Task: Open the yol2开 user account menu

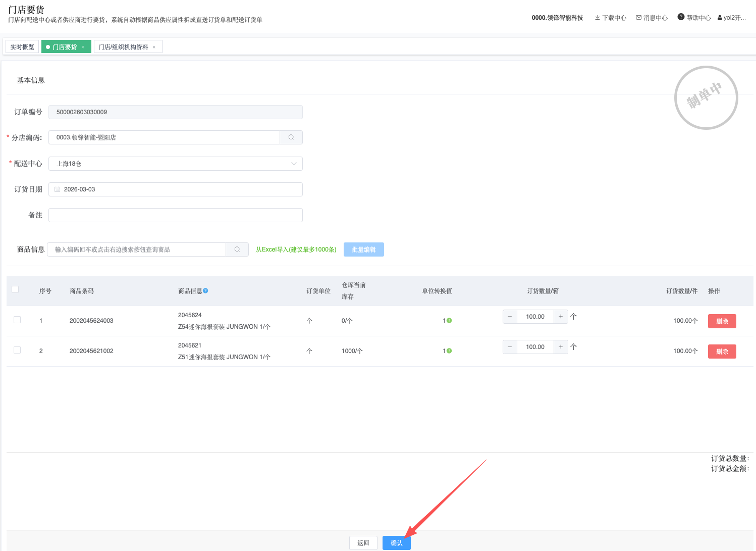Action: pos(732,18)
